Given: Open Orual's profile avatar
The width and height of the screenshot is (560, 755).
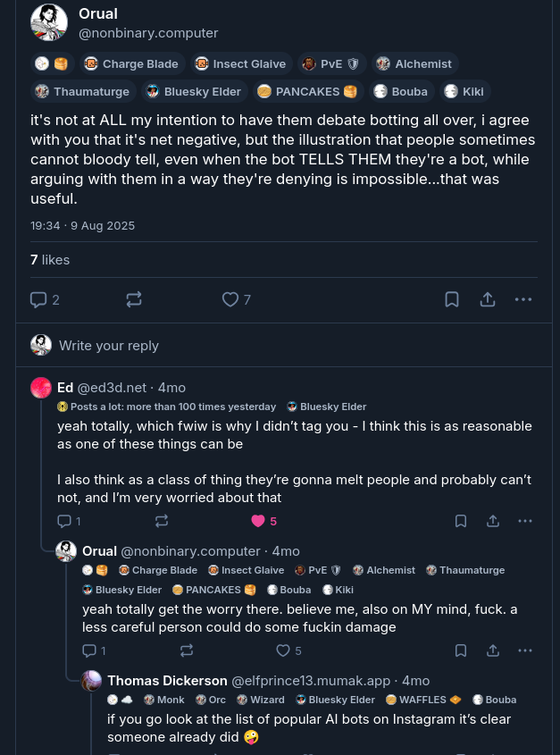Looking at the screenshot, I should [x=49, y=21].
